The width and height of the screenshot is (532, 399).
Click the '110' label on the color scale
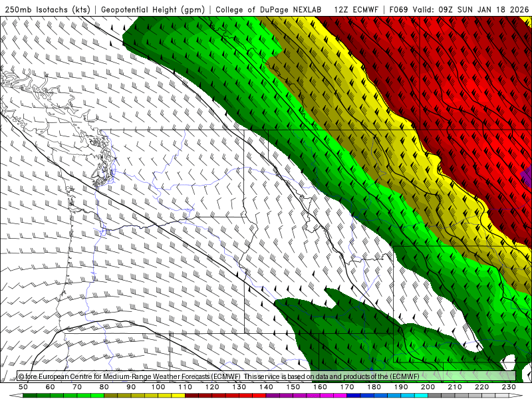click(186, 387)
